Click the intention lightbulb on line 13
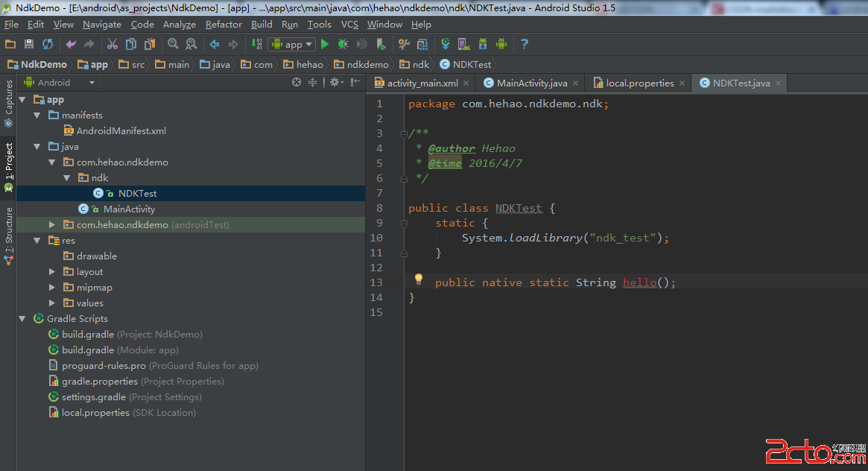The width and height of the screenshot is (868, 471). [x=419, y=279]
